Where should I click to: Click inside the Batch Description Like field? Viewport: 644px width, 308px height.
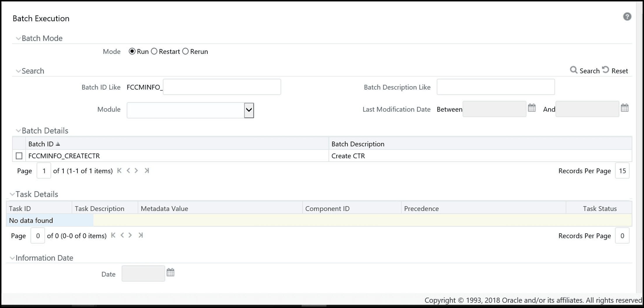coord(496,87)
